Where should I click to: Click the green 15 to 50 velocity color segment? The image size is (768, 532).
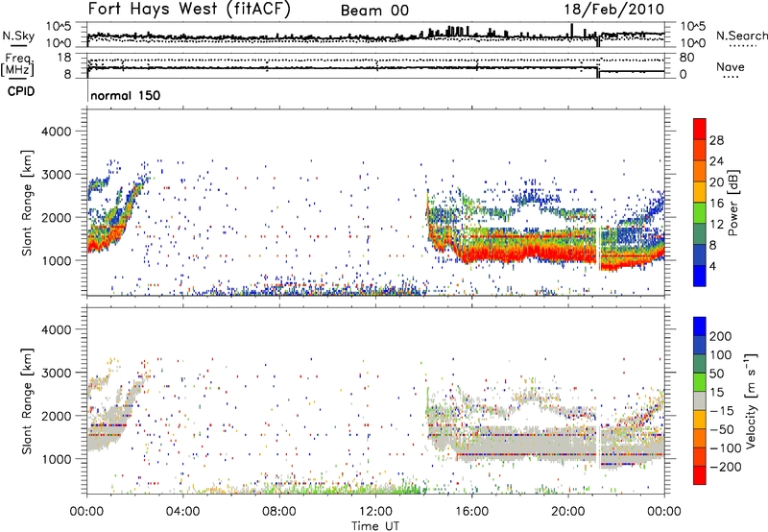(700, 382)
